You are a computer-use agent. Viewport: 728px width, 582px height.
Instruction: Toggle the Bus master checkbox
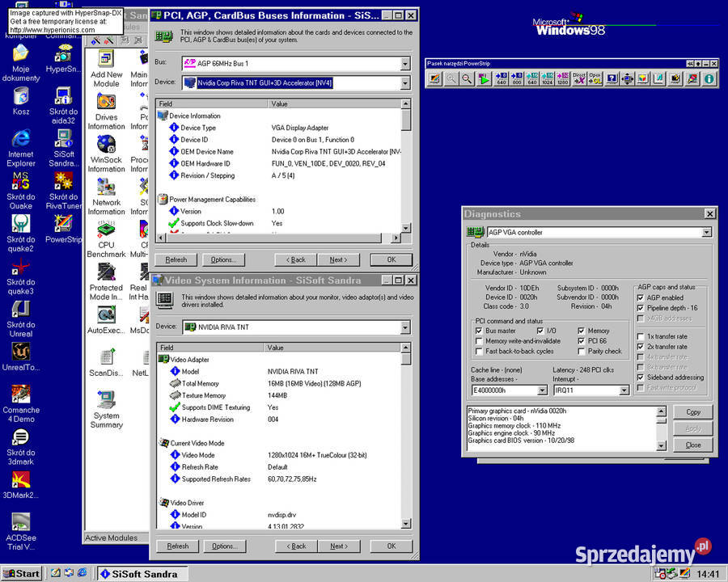tap(479, 331)
